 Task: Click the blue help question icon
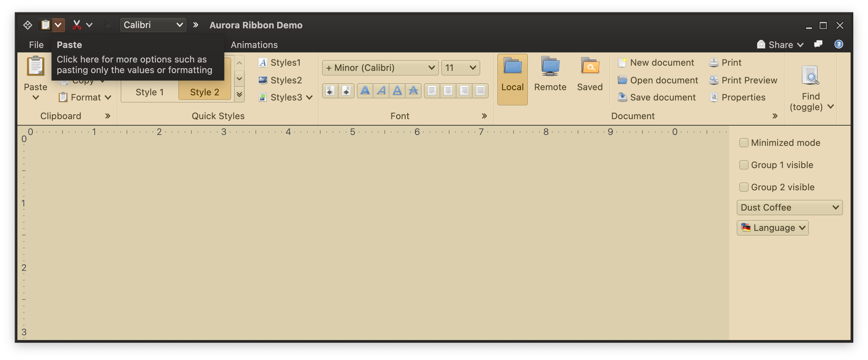tap(838, 44)
